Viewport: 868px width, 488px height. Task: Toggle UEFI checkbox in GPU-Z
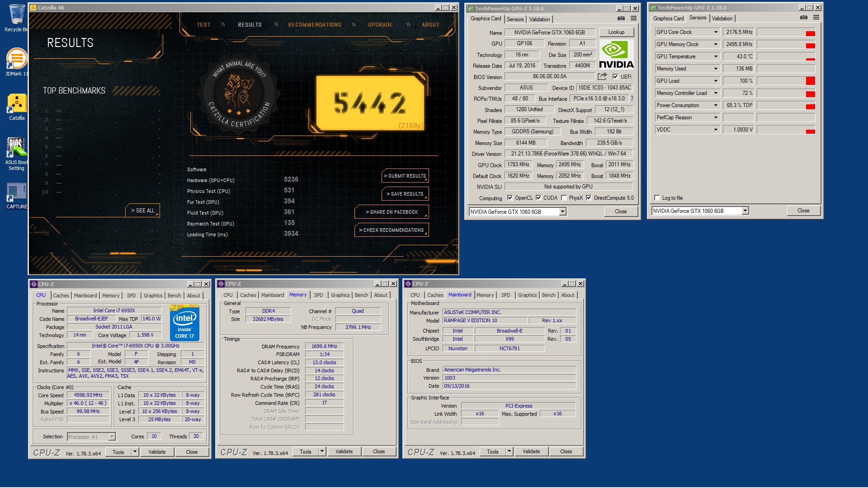point(615,77)
